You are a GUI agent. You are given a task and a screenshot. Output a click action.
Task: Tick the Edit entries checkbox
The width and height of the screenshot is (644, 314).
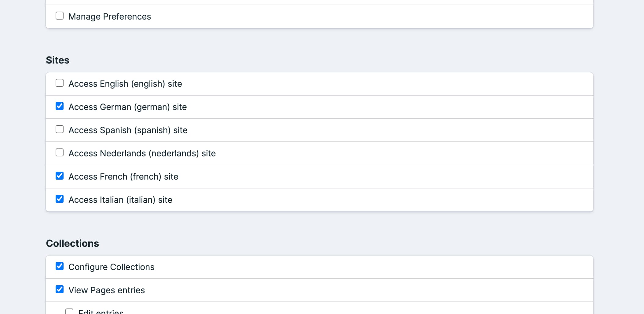pos(69,312)
